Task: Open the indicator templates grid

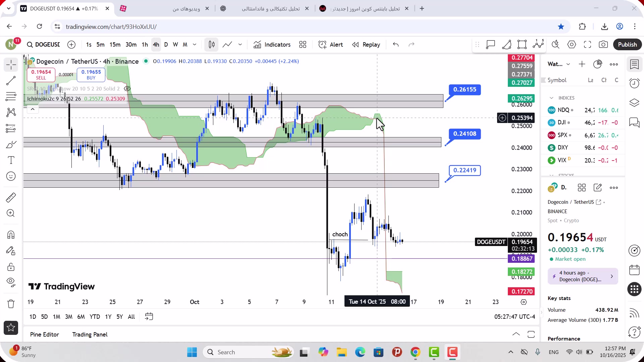Action: pos(303,45)
